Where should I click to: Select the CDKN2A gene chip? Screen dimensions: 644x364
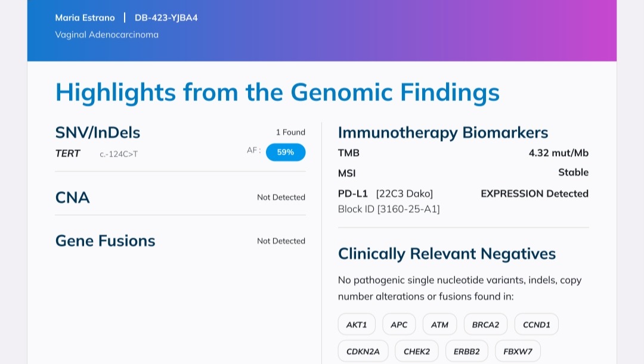(363, 351)
